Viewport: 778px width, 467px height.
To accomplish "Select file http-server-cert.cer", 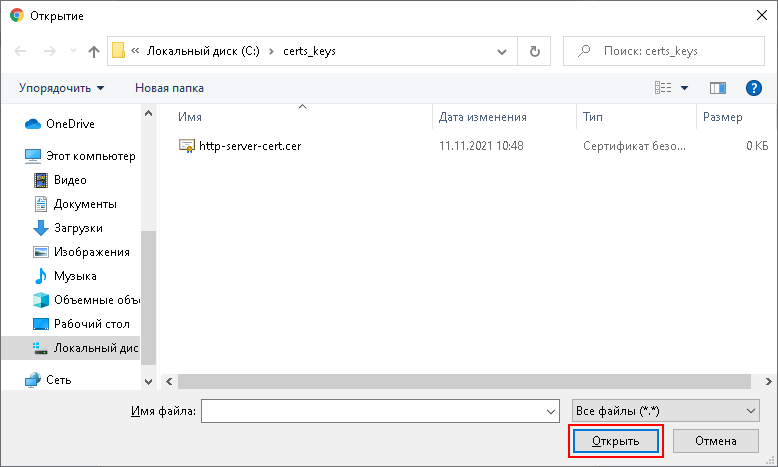I will 250,146.
